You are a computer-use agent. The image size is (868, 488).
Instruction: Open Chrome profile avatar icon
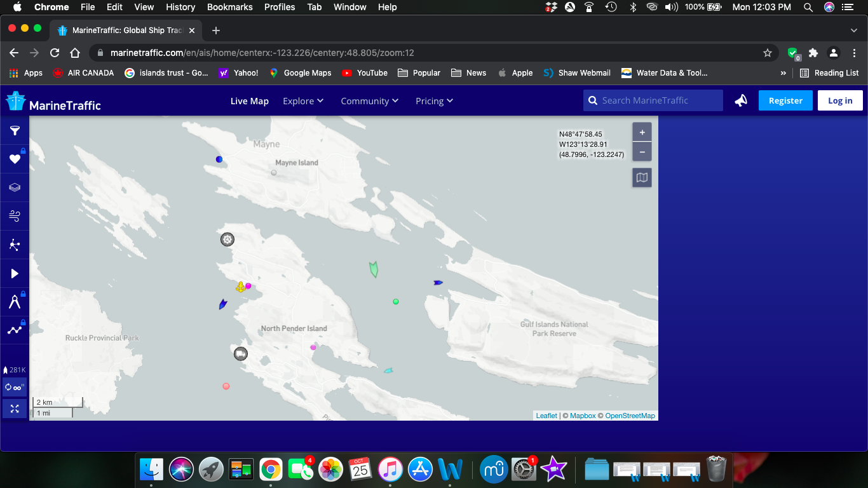(x=834, y=53)
